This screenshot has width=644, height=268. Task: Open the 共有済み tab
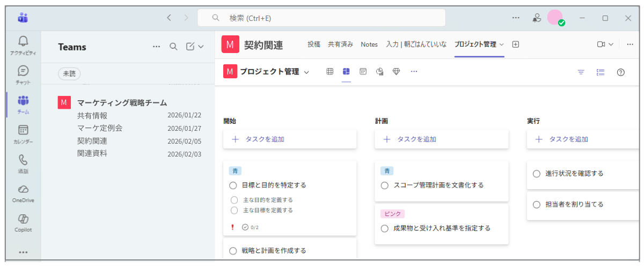coord(341,44)
